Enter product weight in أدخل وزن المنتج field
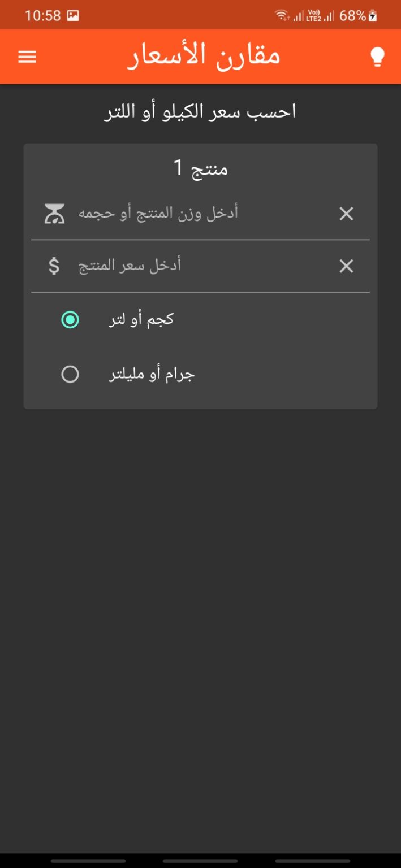Image resolution: width=401 pixels, height=868 pixels. coord(198,214)
